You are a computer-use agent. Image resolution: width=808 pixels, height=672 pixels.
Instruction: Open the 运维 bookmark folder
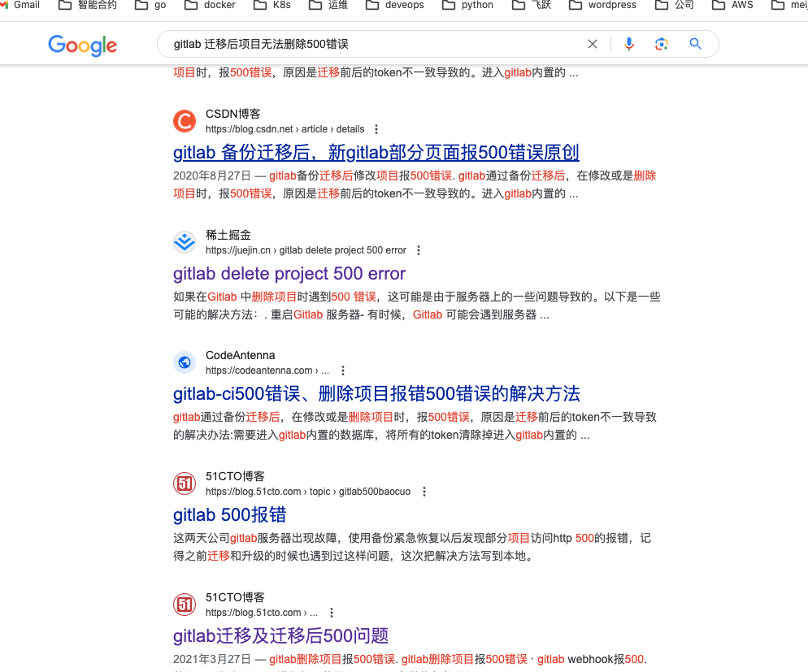click(x=328, y=5)
